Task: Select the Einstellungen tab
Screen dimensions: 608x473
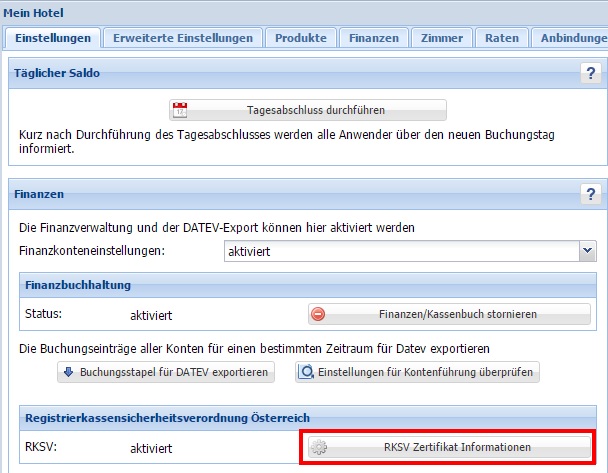Action: (54, 38)
